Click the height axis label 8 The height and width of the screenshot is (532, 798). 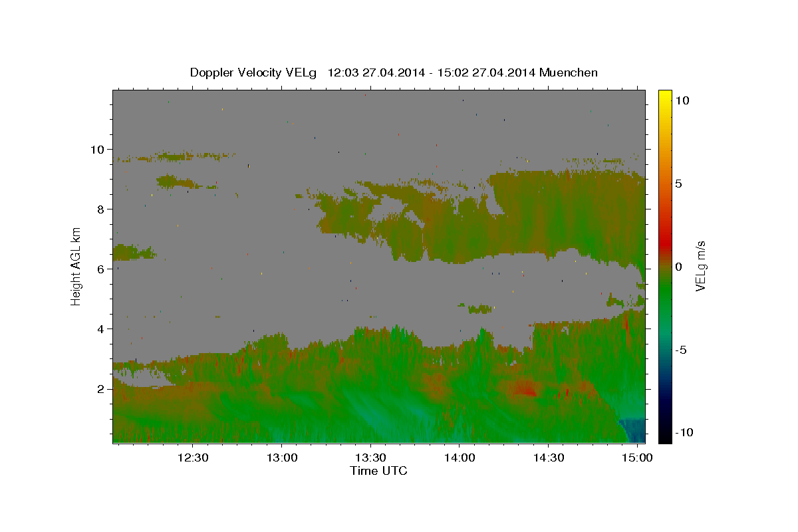click(x=102, y=209)
